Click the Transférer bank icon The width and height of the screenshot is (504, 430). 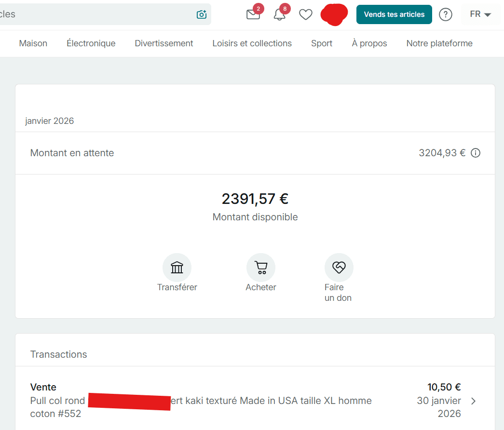click(177, 268)
